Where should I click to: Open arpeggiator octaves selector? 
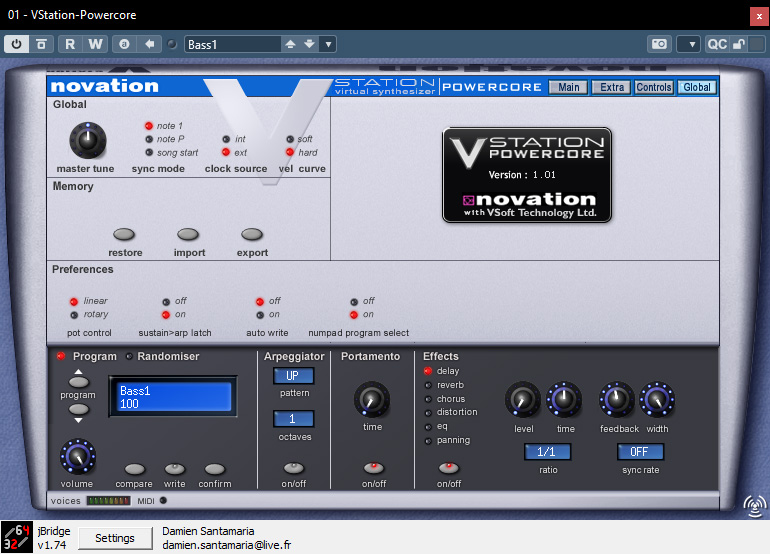pyautogui.click(x=294, y=419)
